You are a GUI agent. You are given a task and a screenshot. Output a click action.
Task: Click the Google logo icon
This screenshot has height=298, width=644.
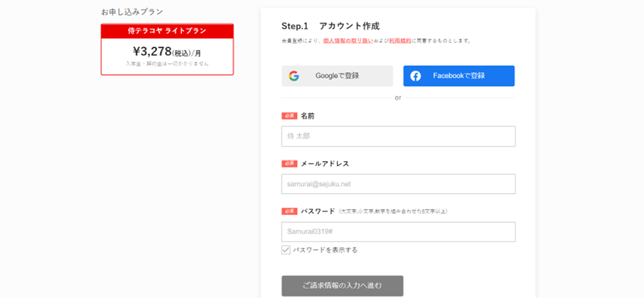(x=294, y=76)
